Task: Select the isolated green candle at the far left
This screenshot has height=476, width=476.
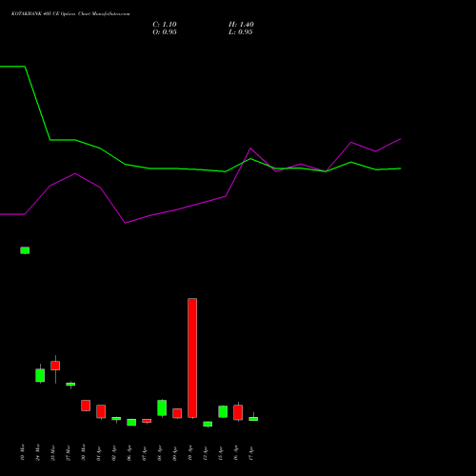Action: [x=25, y=250]
